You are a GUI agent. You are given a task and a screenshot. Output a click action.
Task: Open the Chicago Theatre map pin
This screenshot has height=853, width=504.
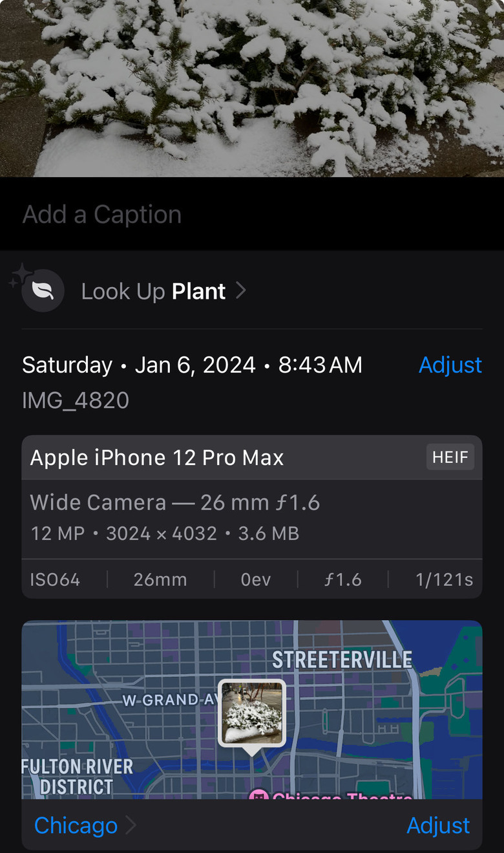coord(258,795)
